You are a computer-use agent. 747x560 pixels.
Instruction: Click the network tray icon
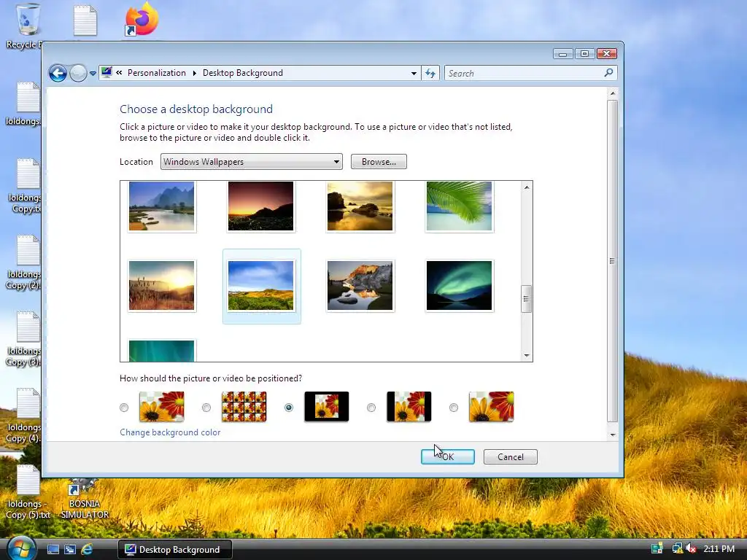[x=676, y=548]
